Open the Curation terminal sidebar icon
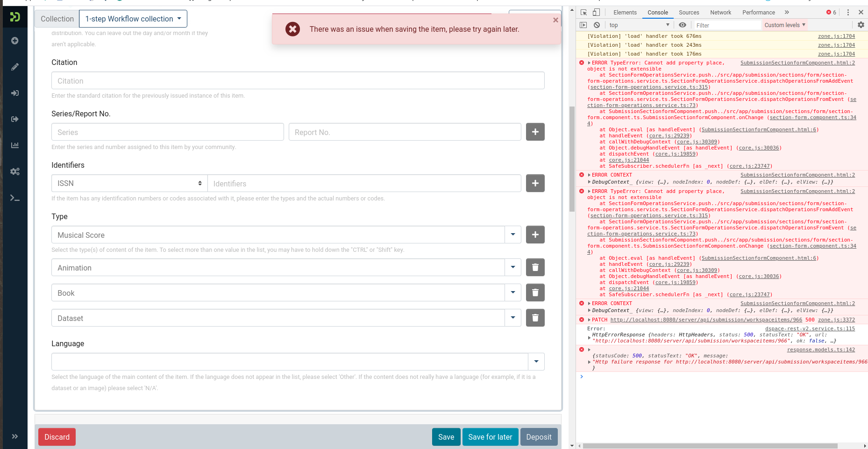Viewport: 868px width, 449px height. click(x=15, y=198)
